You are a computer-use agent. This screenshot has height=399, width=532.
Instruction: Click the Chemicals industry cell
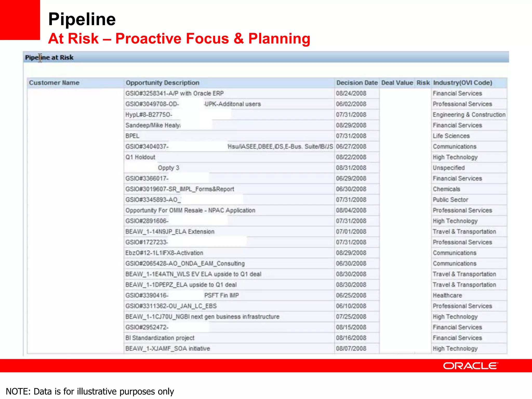click(x=447, y=189)
